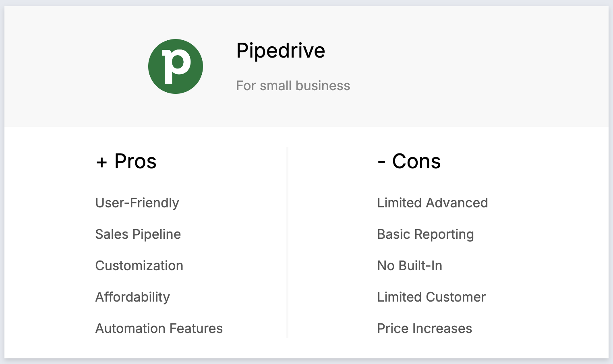Click the Pipedrive title text

pyautogui.click(x=280, y=51)
